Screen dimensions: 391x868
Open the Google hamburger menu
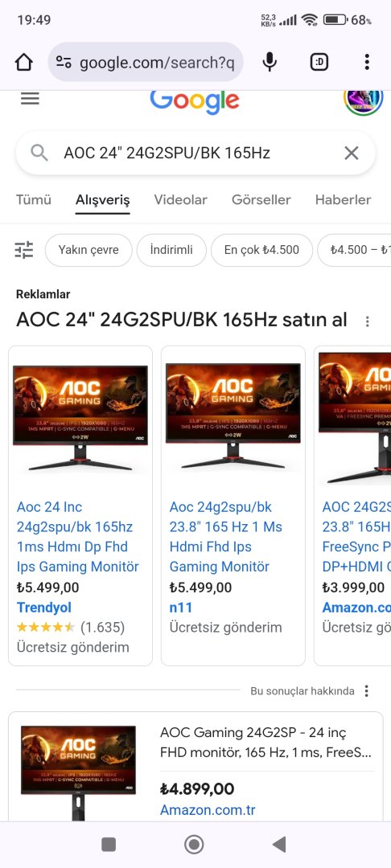click(x=30, y=99)
